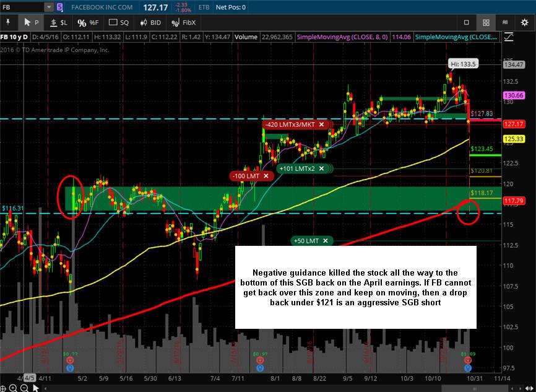536x392 pixels.
Task: Switch to single chart layout icon
Action: [x=466, y=22]
